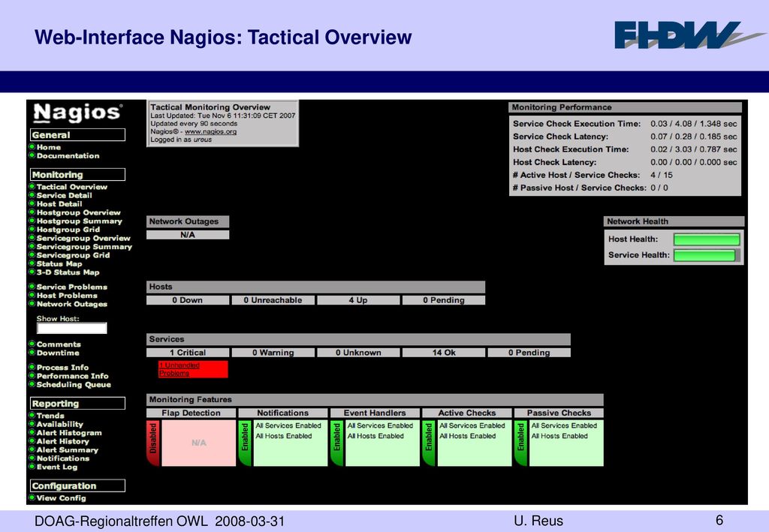
Task: Click the 4 Up hosts cell
Action: (358, 300)
